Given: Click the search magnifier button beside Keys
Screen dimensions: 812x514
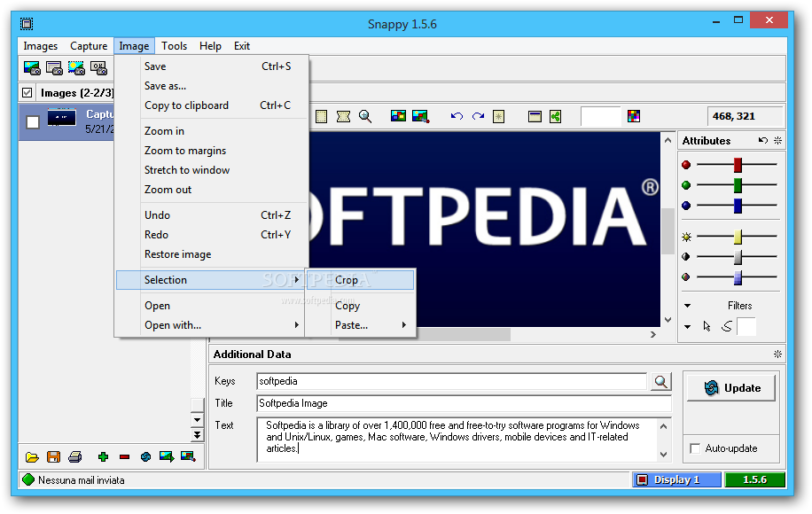Looking at the screenshot, I should pos(660,381).
